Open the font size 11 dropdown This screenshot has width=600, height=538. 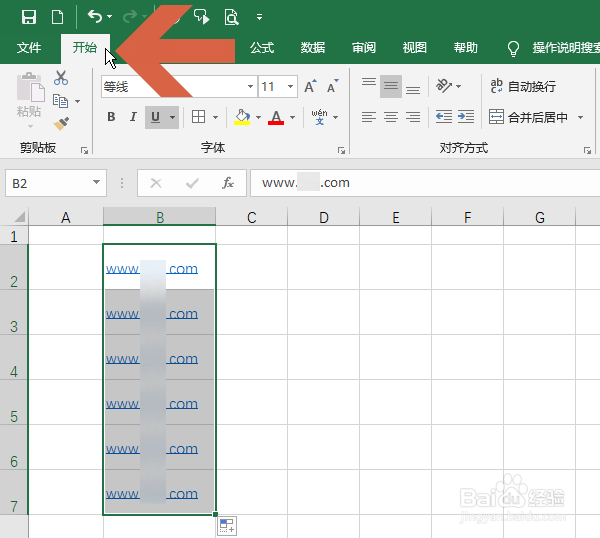(x=290, y=86)
